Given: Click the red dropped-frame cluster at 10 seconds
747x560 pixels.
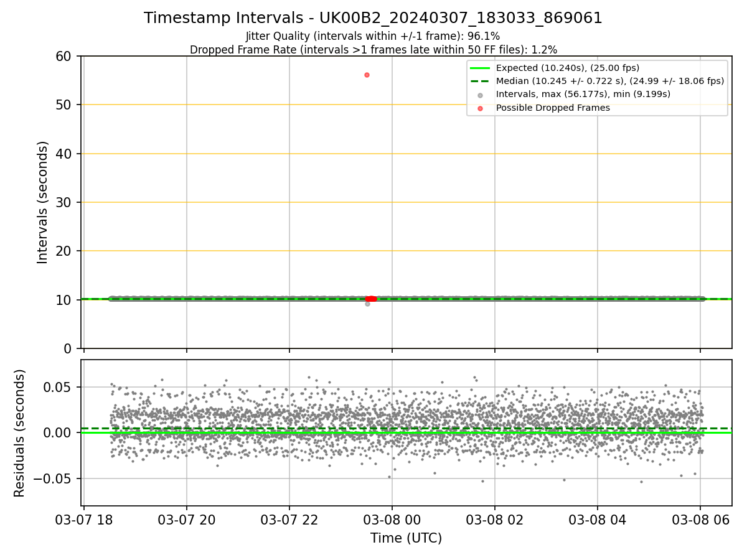Looking at the screenshot, I should click(x=370, y=299).
